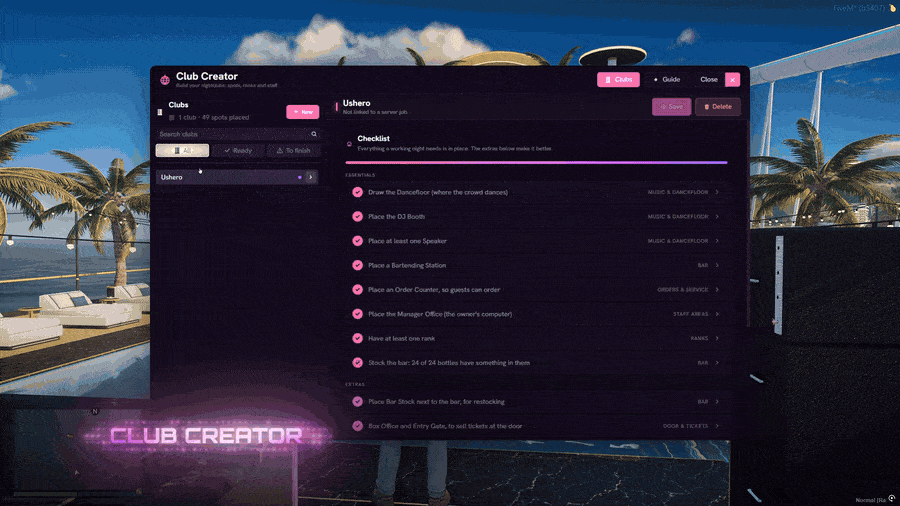Click the Club Creator disco ball logo icon
This screenshot has width=900, height=506.
(165, 80)
